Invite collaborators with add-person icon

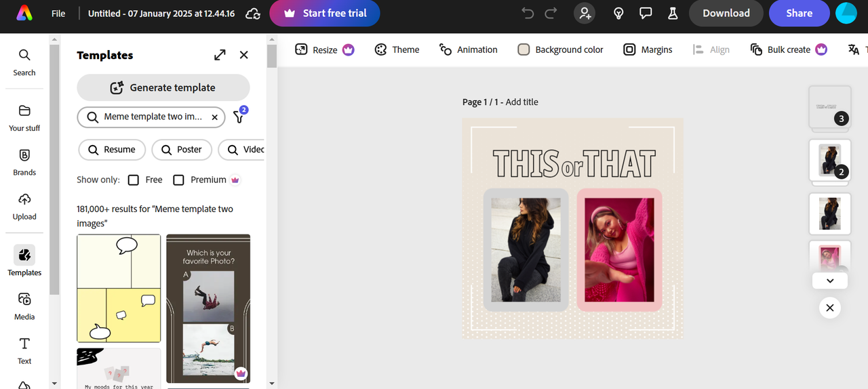(x=585, y=13)
